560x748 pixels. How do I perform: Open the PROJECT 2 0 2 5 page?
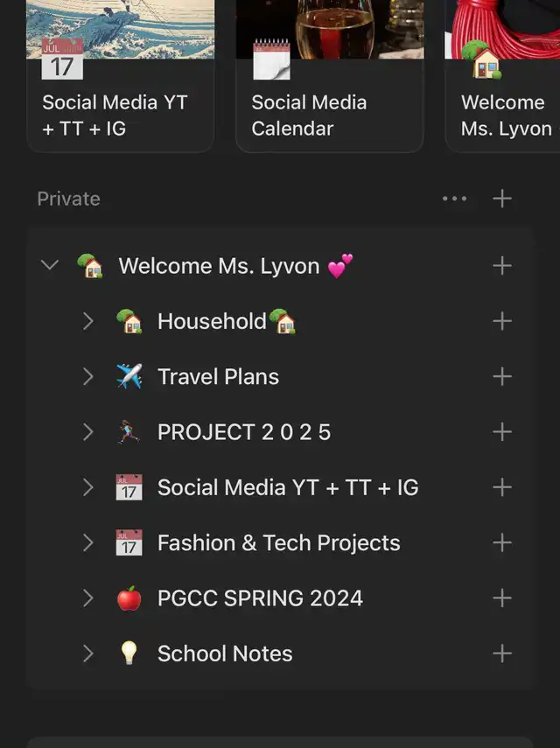coord(244,432)
